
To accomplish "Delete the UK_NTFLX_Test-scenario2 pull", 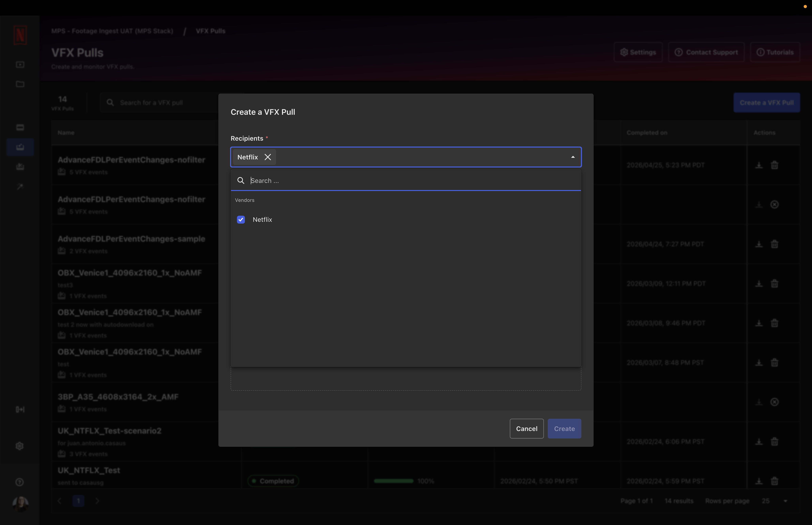I will (x=774, y=441).
